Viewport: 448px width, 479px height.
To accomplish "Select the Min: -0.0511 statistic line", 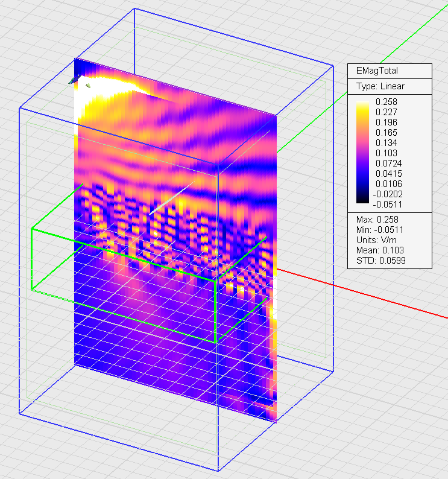I will click(380, 229).
